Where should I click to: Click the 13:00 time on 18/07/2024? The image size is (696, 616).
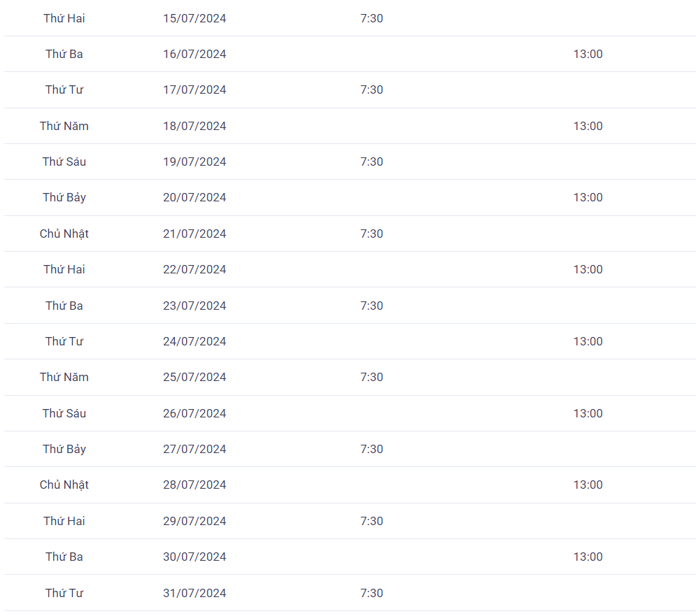(588, 126)
